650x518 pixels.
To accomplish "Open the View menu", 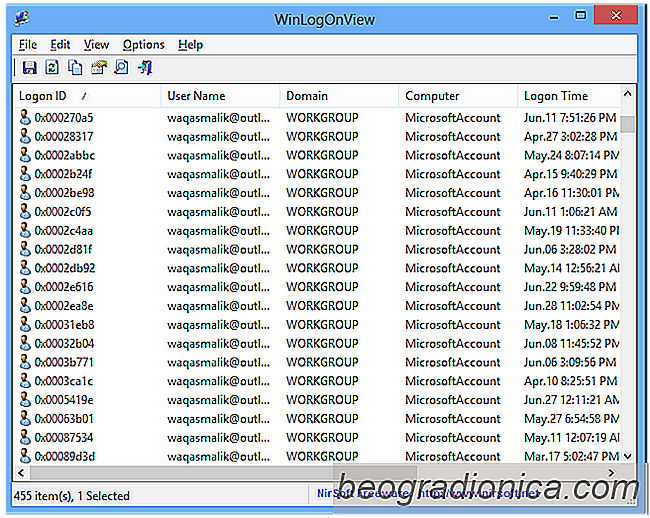I will point(96,45).
